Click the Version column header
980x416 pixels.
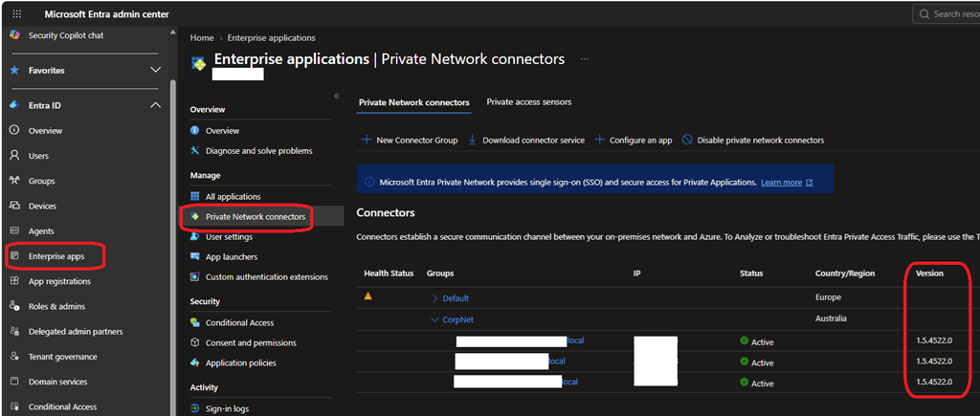click(x=929, y=274)
